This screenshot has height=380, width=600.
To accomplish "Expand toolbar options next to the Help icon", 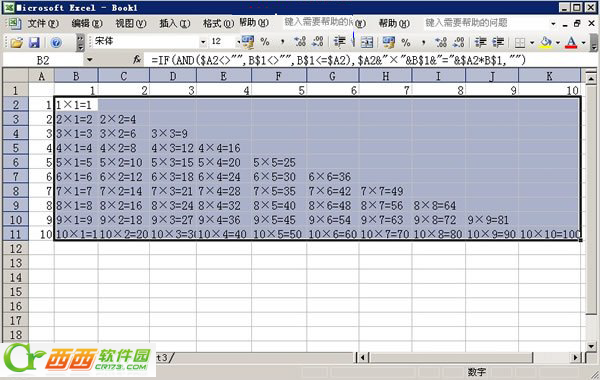I will coord(80,42).
